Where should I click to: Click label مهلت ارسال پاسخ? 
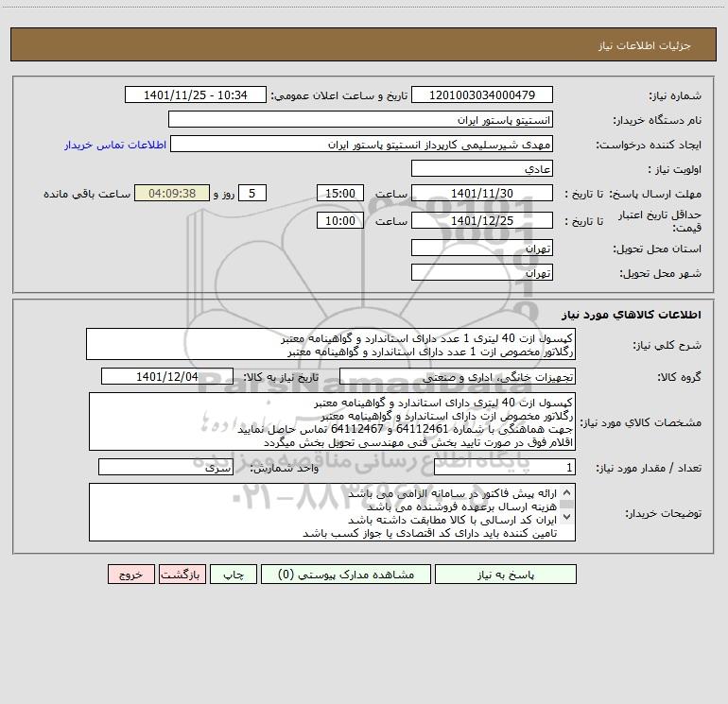pyautogui.click(x=655, y=194)
